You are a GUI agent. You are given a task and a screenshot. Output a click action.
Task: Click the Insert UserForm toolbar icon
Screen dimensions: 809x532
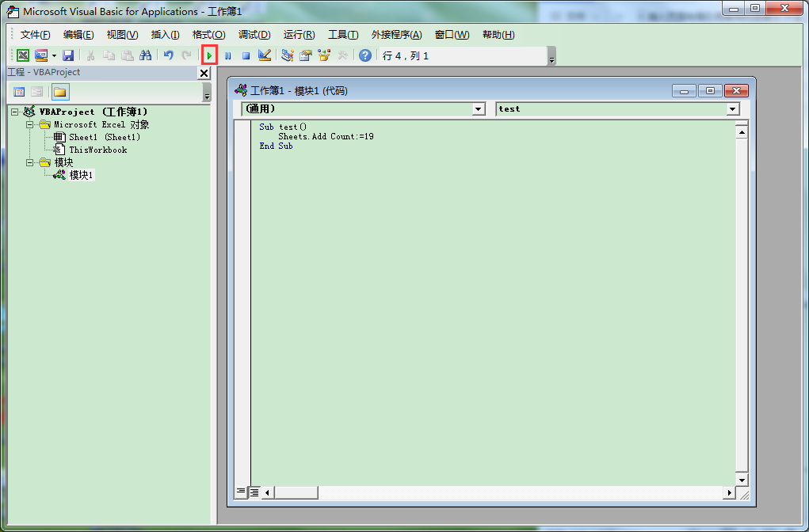40,55
